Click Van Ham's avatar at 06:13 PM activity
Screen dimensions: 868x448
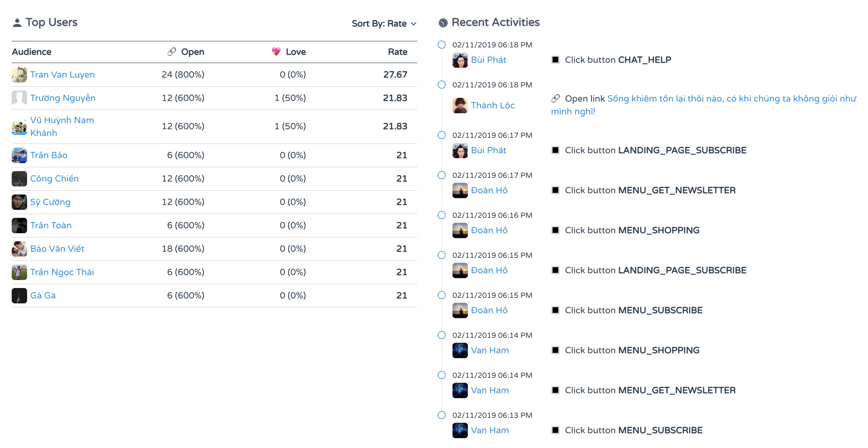460,430
